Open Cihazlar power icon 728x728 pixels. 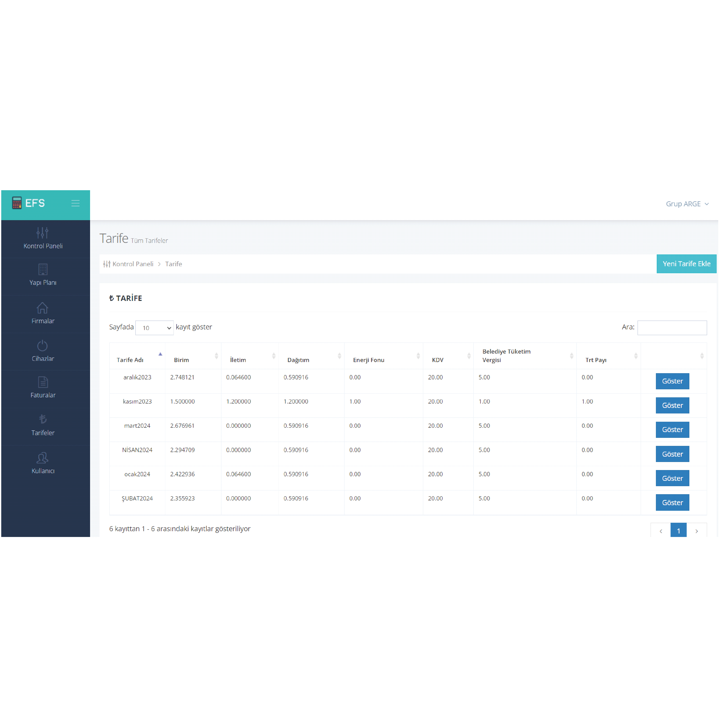[42, 346]
